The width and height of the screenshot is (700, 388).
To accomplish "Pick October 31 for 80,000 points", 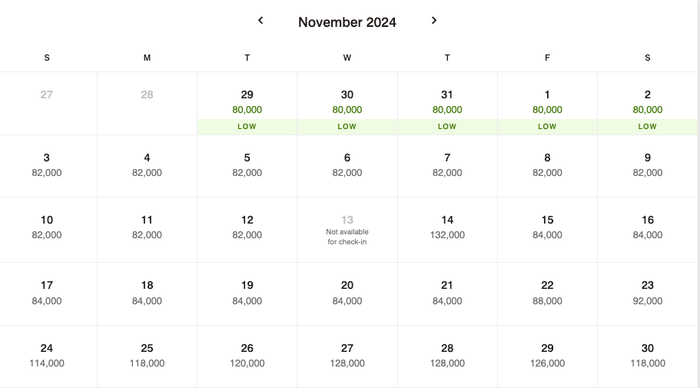I will [x=447, y=103].
